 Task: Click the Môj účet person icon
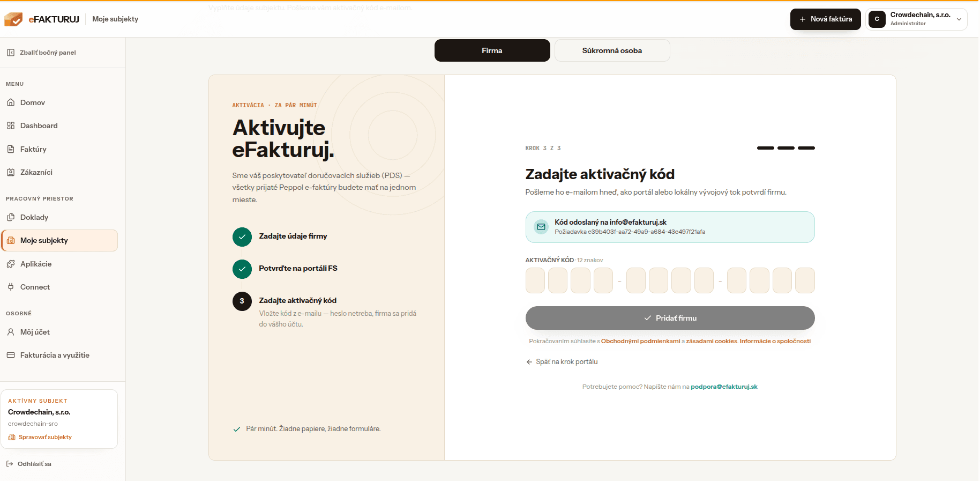[11, 332]
